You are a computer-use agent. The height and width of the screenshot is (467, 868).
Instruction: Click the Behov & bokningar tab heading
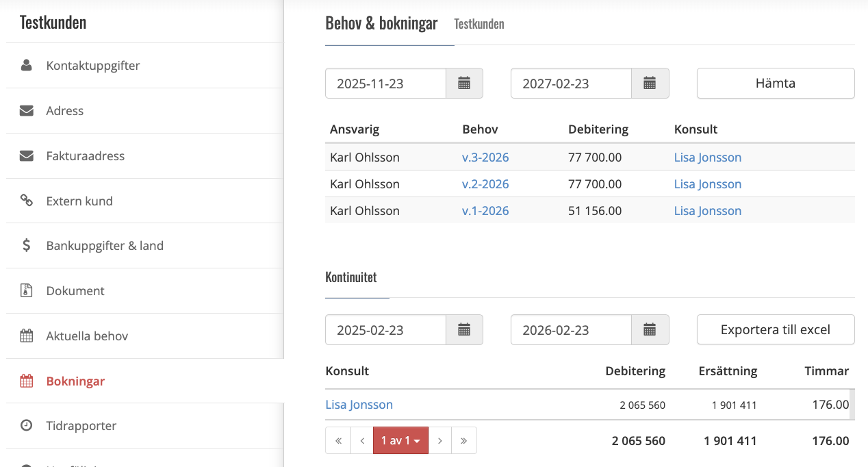point(381,23)
